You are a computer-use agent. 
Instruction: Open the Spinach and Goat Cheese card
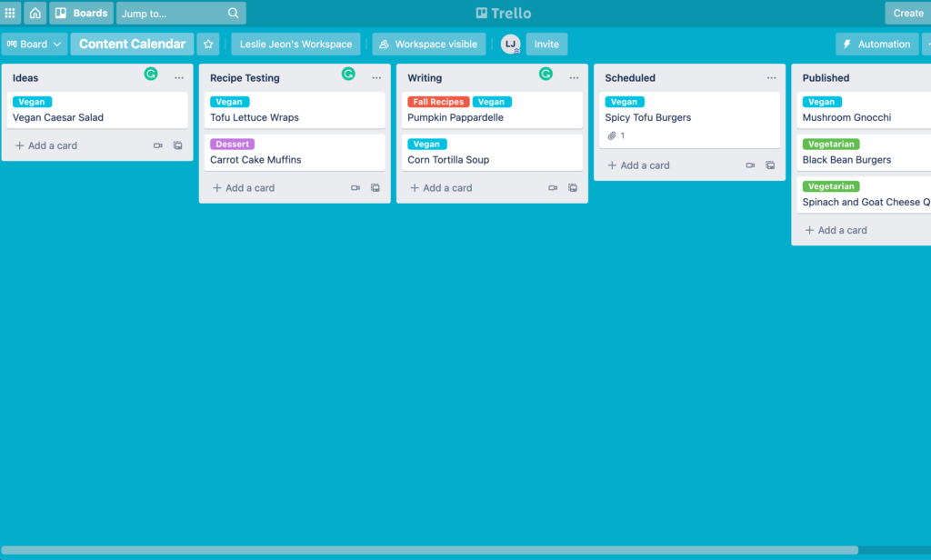(864, 195)
